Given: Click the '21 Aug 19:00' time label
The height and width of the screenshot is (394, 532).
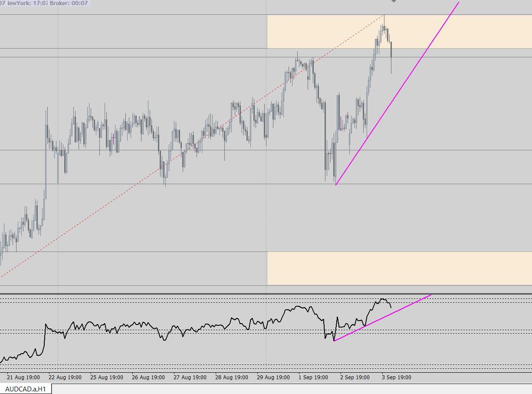Looking at the screenshot, I should point(23,377).
